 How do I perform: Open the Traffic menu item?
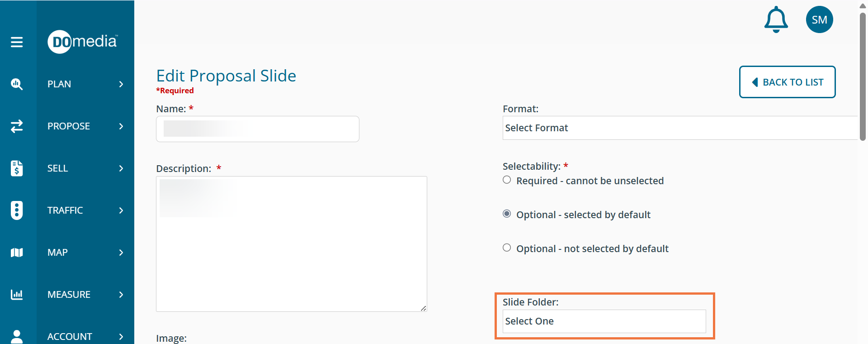point(65,210)
